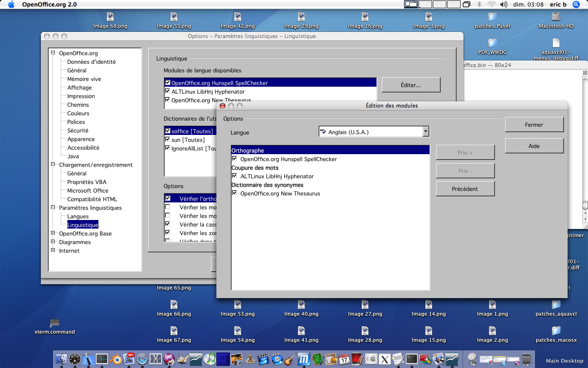Open the eric b user menu
The image size is (588, 368).
(558, 4)
